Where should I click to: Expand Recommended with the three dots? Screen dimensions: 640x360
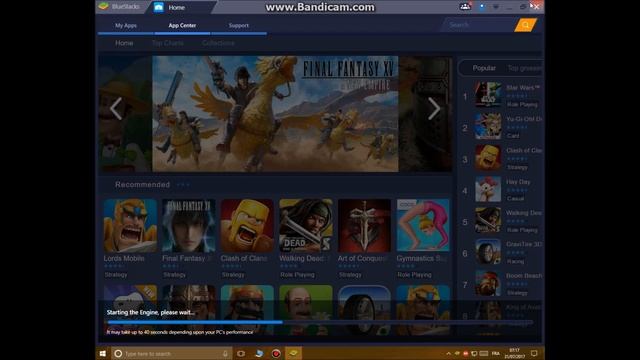coord(183,185)
